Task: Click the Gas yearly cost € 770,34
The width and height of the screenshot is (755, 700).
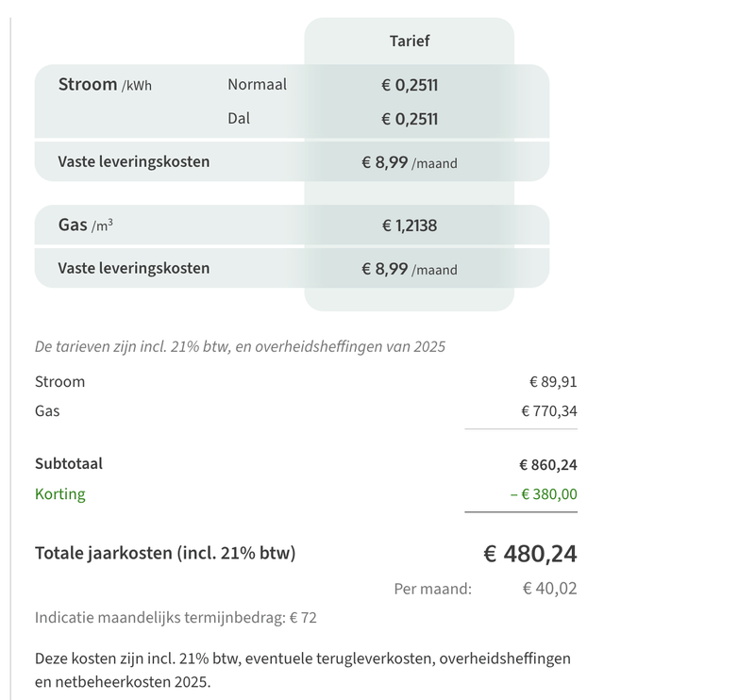Action: tap(548, 411)
